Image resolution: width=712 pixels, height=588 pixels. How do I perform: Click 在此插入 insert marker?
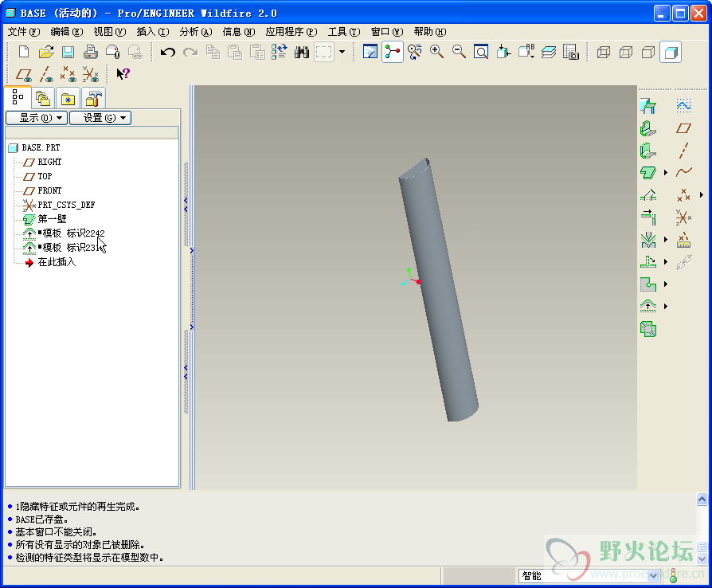click(x=57, y=262)
